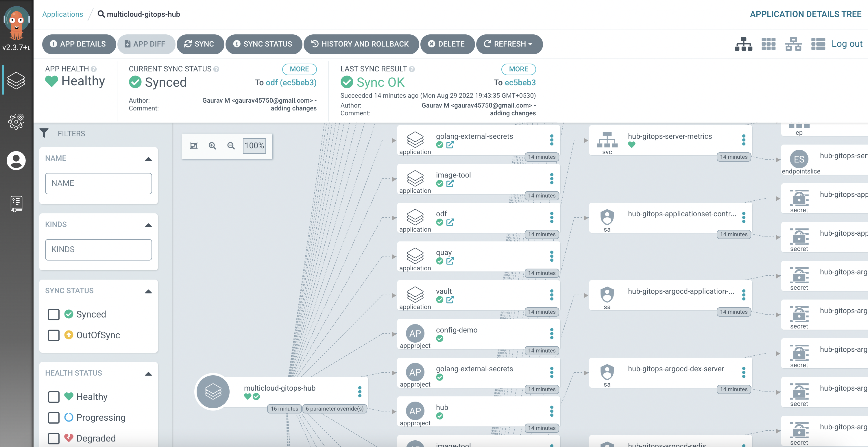Open external link icon for quay application

450,261
